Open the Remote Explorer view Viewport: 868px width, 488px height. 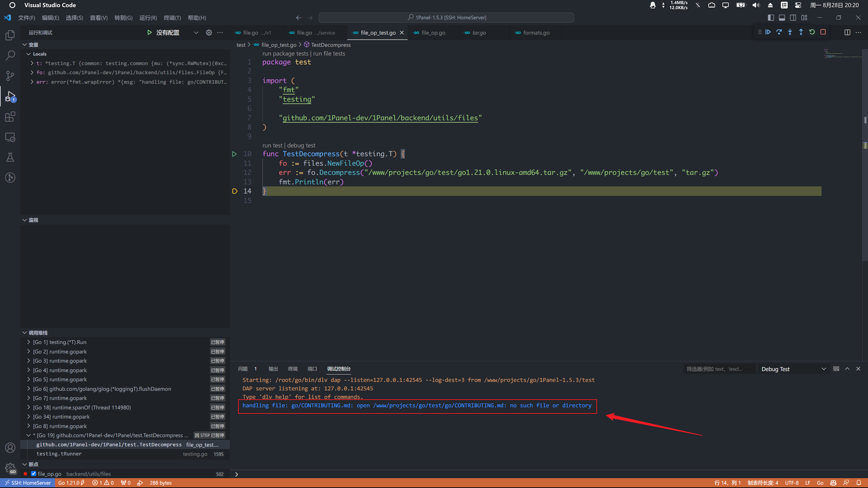point(10,137)
